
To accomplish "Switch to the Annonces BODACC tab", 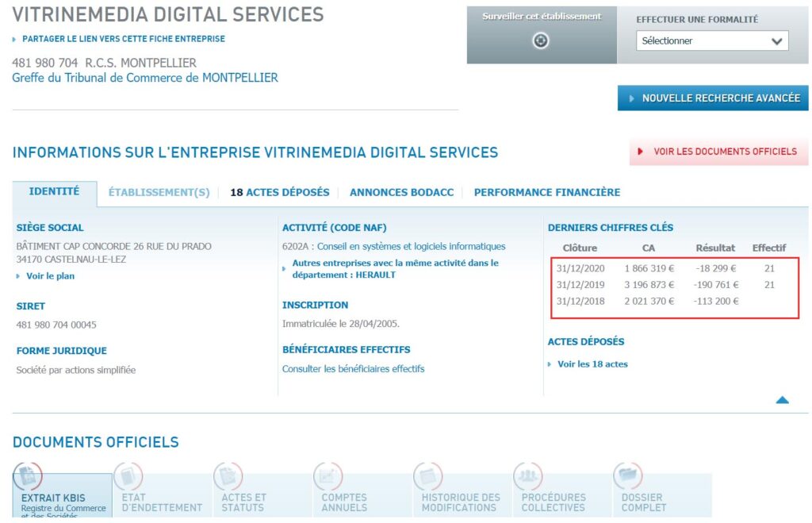I will tap(401, 192).
